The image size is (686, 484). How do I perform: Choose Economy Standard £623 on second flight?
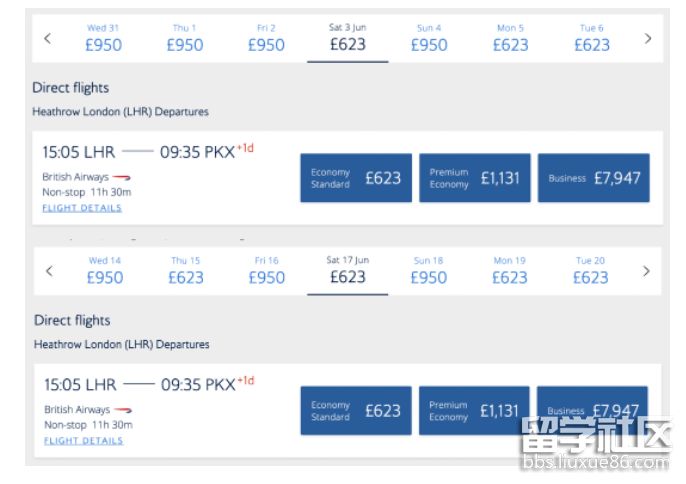click(x=356, y=410)
